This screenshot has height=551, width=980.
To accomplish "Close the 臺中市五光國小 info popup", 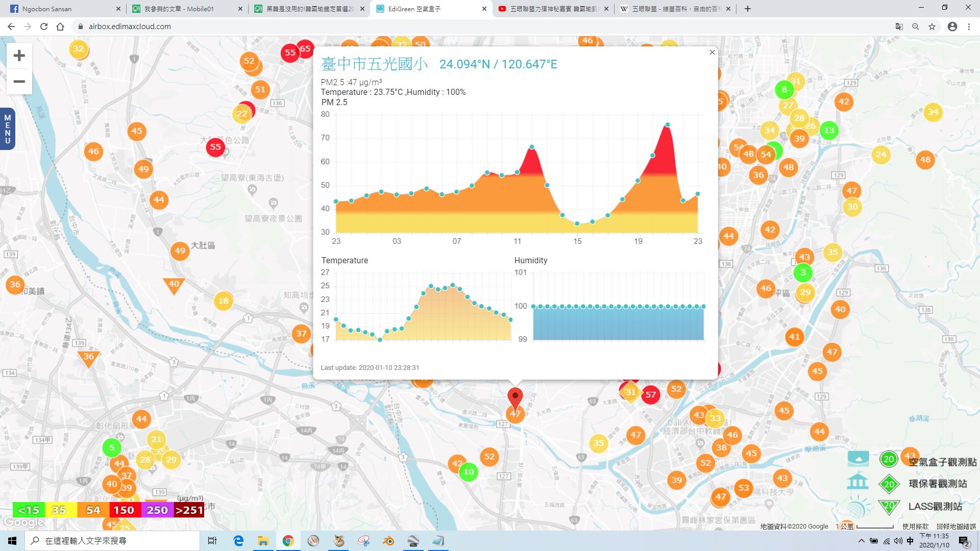I will click(x=712, y=53).
